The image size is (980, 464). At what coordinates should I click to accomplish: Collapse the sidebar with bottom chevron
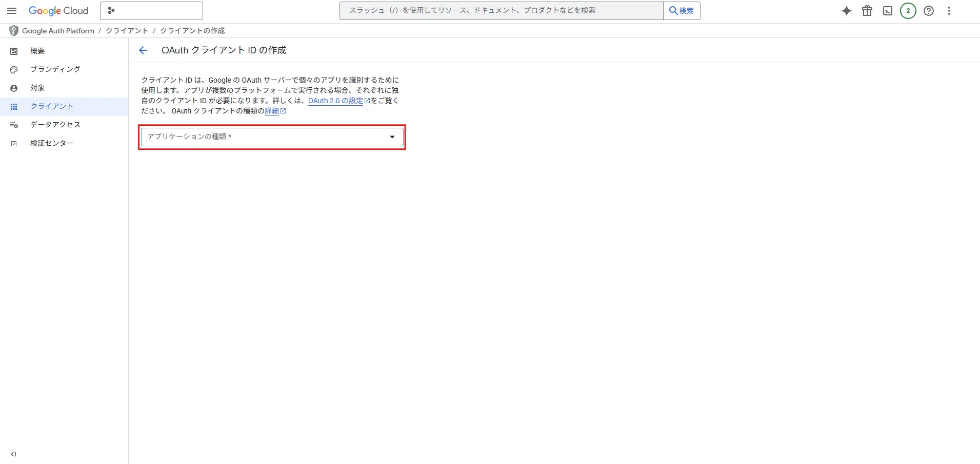click(13, 454)
